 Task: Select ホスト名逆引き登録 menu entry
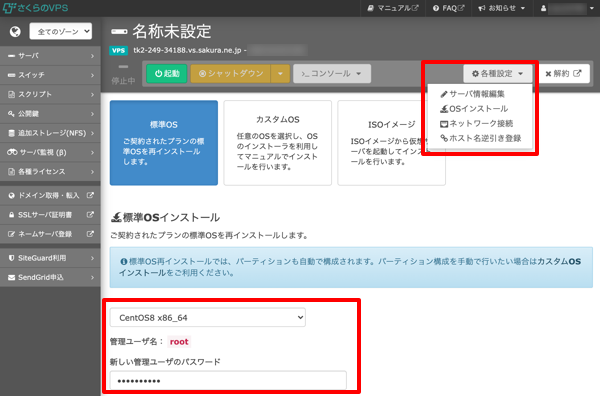[x=481, y=138]
